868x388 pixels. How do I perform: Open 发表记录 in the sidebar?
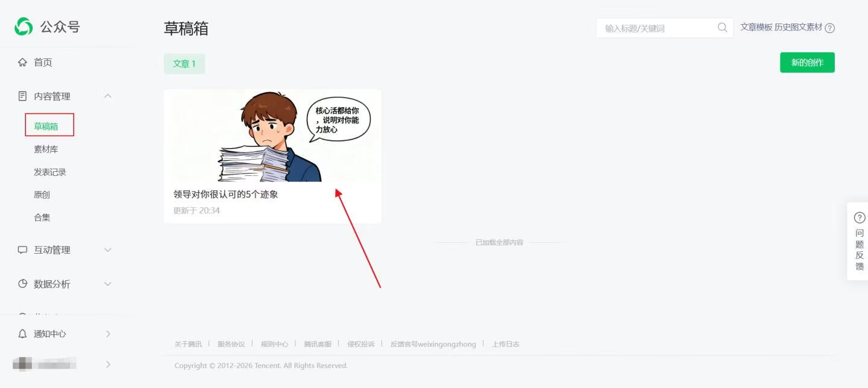point(50,172)
